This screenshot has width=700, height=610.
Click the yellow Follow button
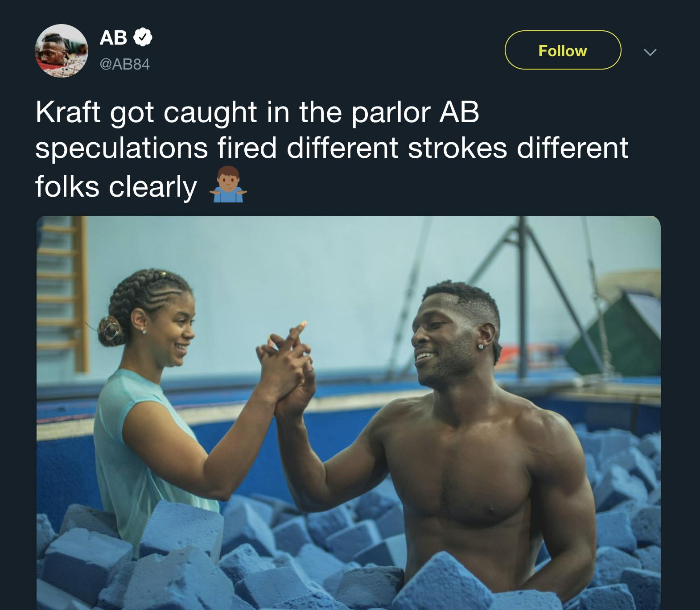pos(563,50)
